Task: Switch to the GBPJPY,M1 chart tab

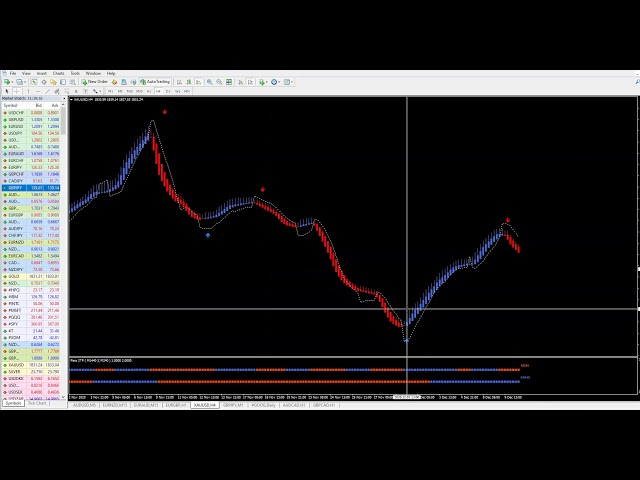Action: [x=233, y=405]
